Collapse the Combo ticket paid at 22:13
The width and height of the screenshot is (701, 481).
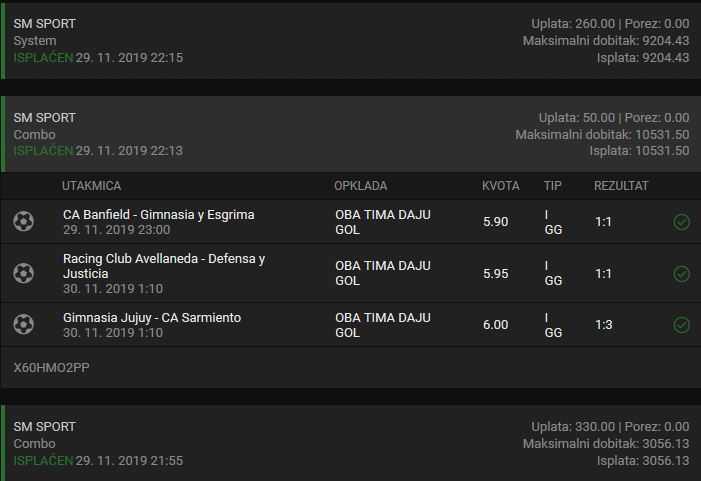point(350,134)
